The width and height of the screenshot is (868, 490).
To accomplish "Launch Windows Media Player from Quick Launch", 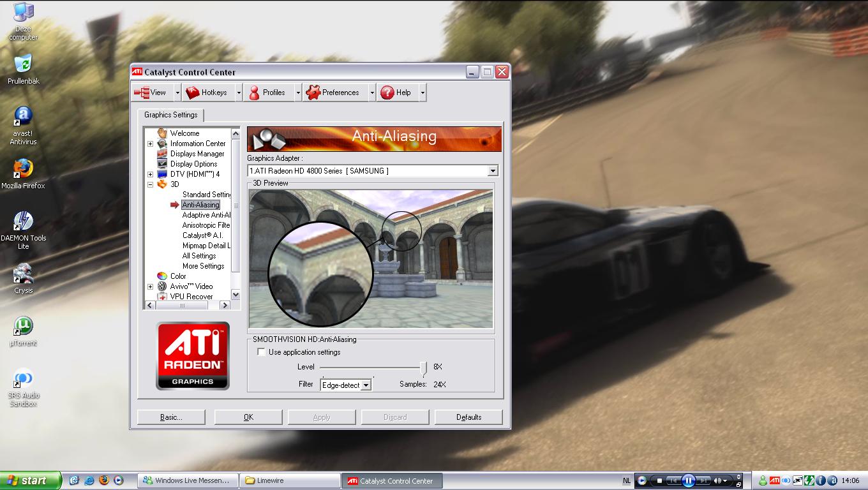I will (x=118, y=480).
